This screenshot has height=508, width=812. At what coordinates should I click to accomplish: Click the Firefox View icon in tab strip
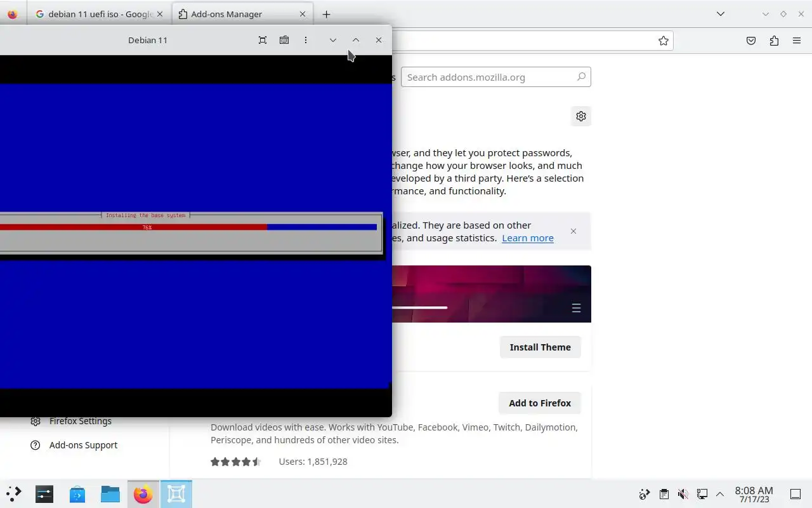13,14
